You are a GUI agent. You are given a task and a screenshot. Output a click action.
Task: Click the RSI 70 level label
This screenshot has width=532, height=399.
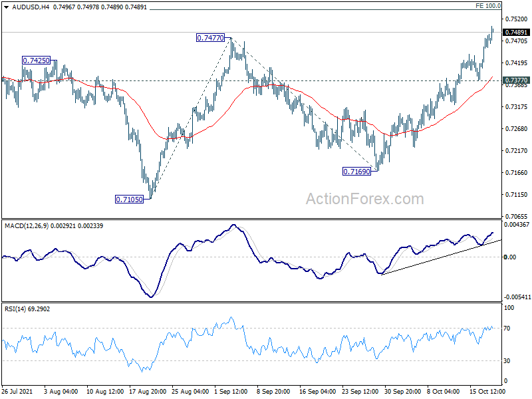tap(507, 328)
